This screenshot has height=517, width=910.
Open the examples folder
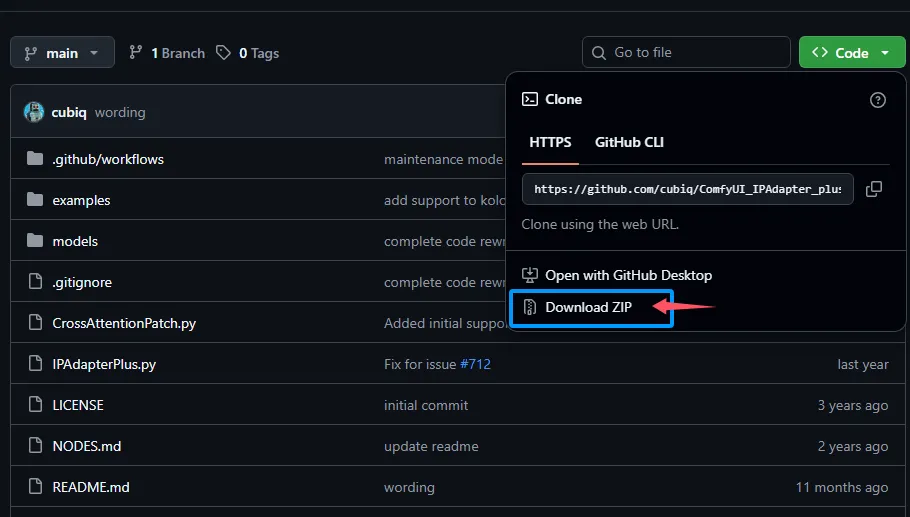pyautogui.click(x=81, y=200)
